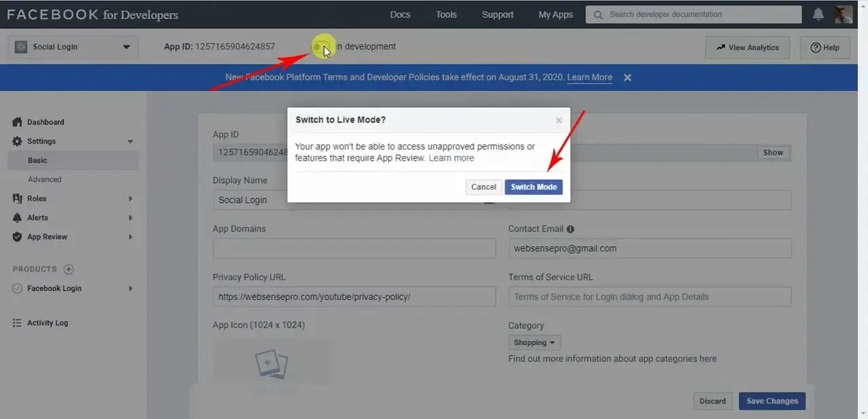
Task: Click the Dashboard home icon
Action: pos(17,122)
